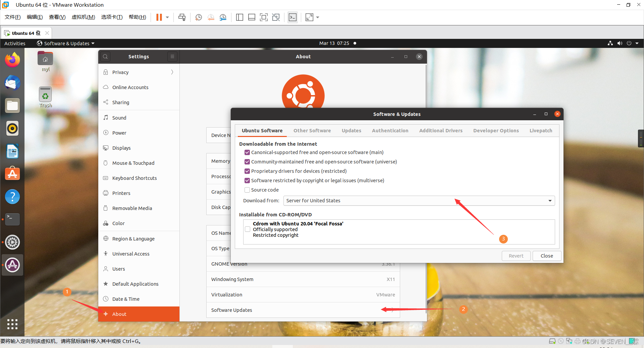Check Cdrom with Ubuntu 20.04 checkbox
Screen dimensions: 644x348
pos(248,229)
